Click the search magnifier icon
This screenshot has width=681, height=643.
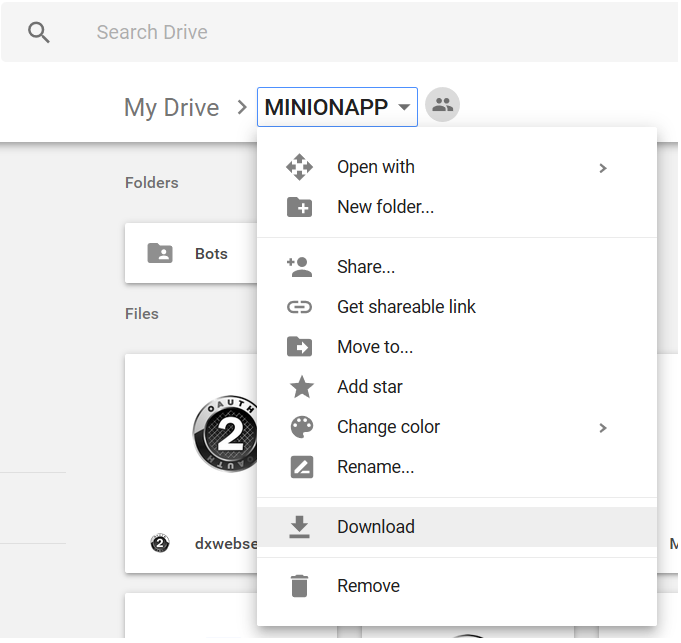[39, 33]
